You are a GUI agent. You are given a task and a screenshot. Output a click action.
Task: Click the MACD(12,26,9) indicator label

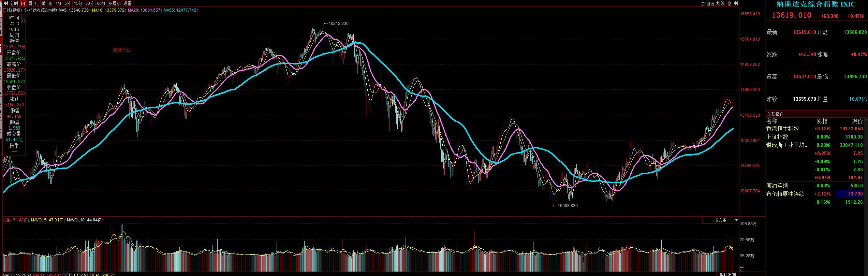click(17, 274)
